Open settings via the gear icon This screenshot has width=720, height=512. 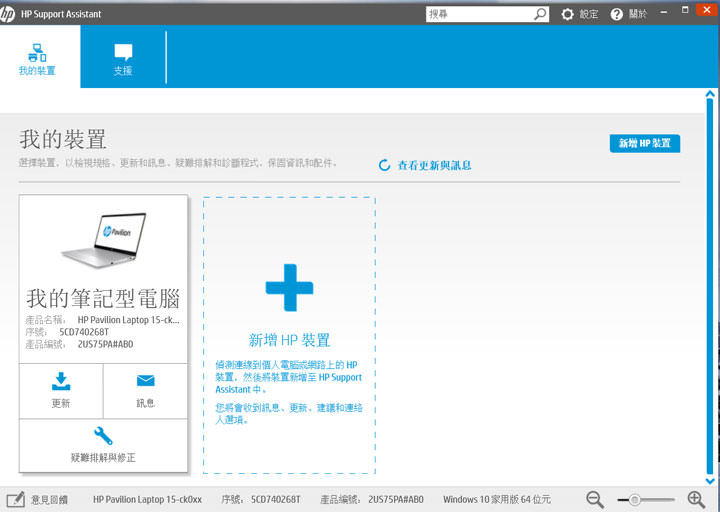(x=568, y=14)
